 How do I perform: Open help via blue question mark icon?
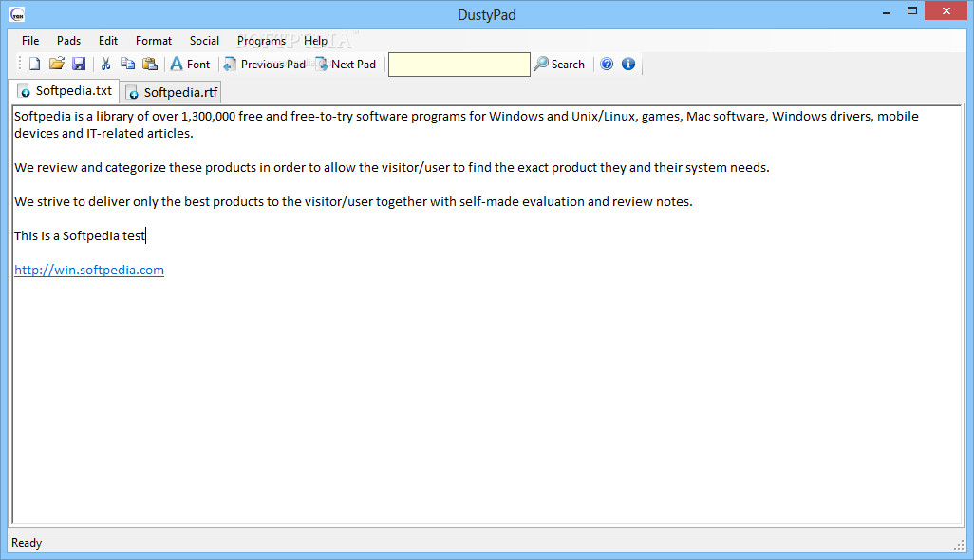[607, 64]
